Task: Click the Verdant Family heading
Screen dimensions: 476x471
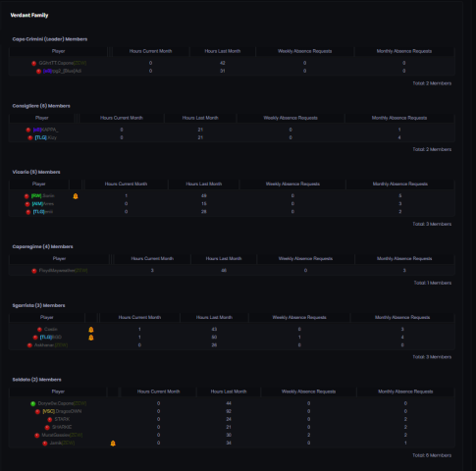Action: click(x=29, y=15)
